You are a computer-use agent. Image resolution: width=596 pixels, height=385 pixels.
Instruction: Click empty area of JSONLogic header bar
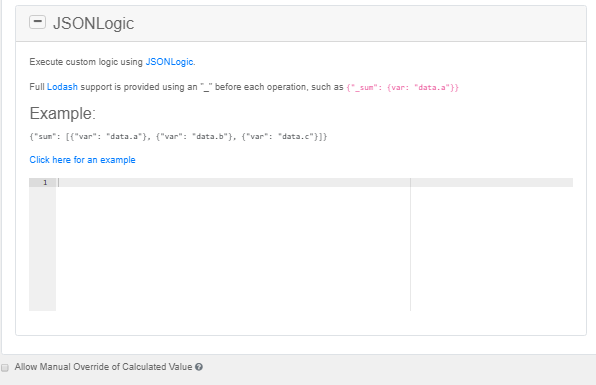tap(357, 24)
